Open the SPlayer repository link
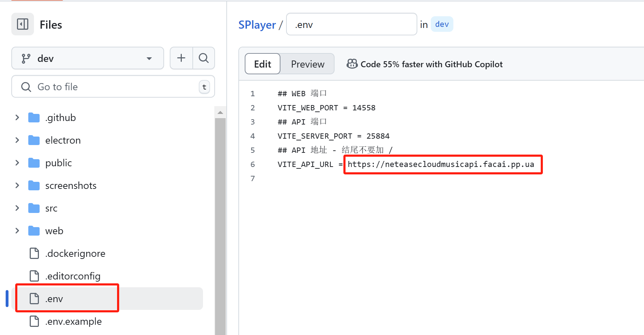Viewport: 644px width, 335px height. pos(257,25)
